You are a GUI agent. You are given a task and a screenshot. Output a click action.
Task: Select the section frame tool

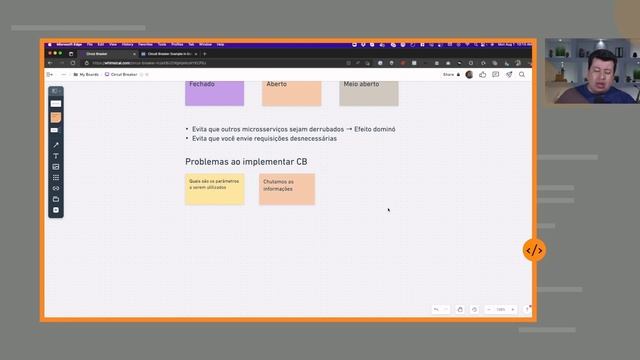click(x=56, y=199)
